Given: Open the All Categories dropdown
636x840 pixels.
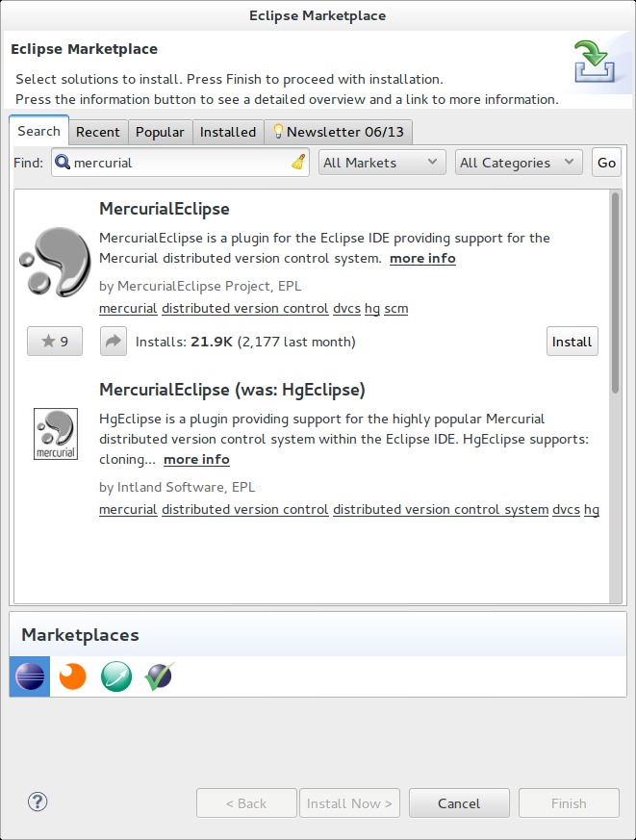Looking at the screenshot, I should (x=518, y=163).
